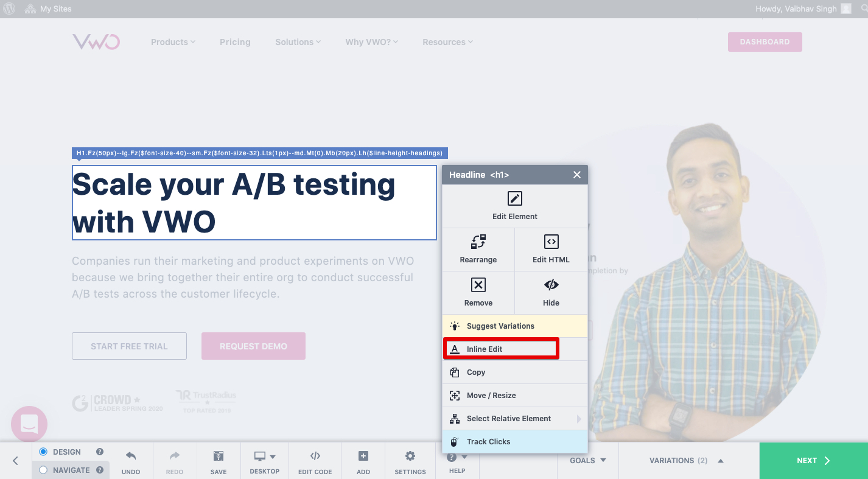Viewport: 868px width, 479px height.
Task: Click the WordPress logo icon
Action: 10,9
